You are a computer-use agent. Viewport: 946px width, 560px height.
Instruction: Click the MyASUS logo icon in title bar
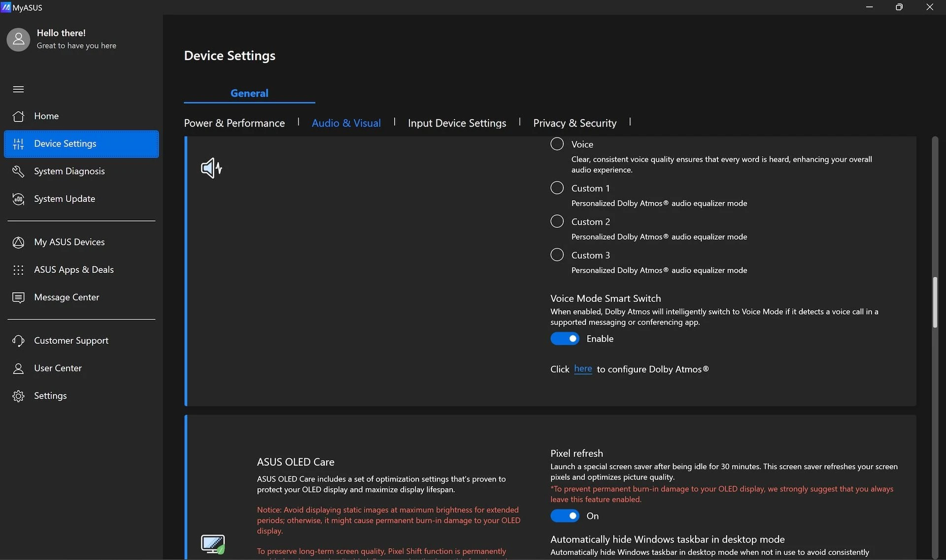click(6, 7)
